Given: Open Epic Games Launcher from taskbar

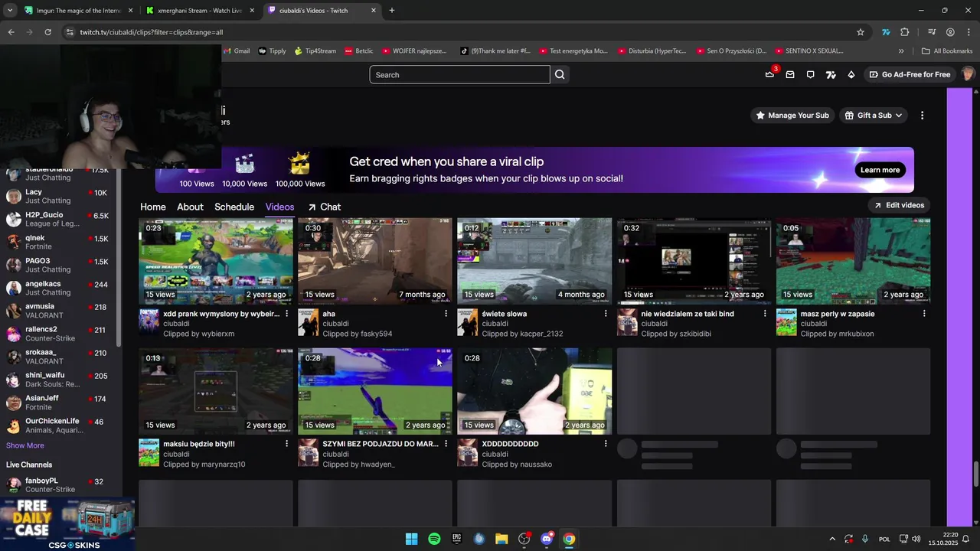Looking at the screenshot, I should [457, 539].
